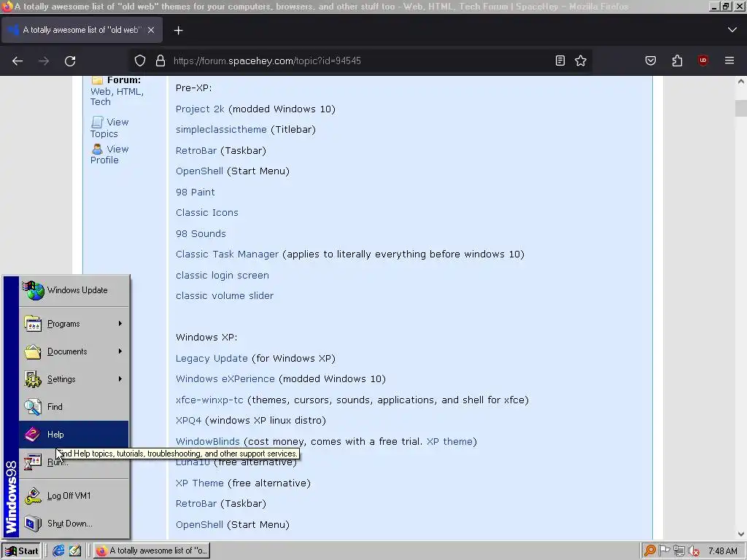Open the XP theme link beside WindowBlinds
This screenshot has height=560, width=747.
pos(449,441)
